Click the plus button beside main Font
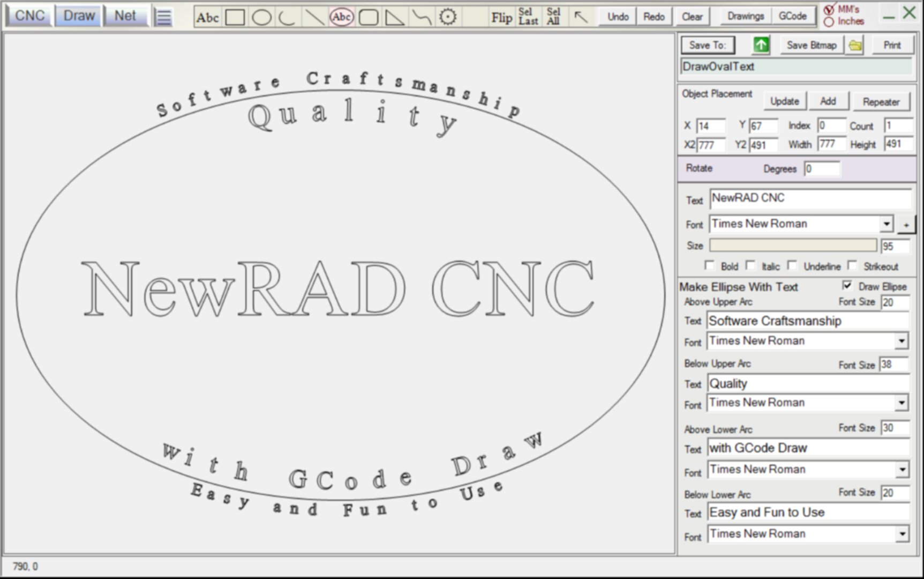 906,225
